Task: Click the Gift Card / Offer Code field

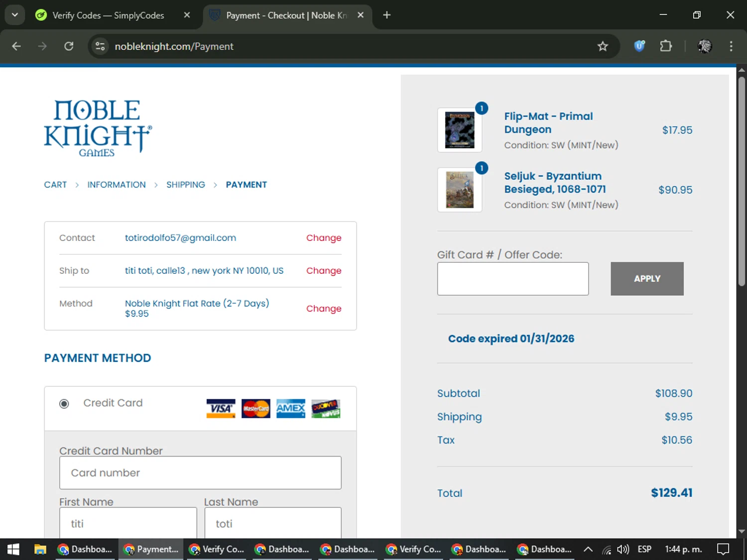Action: (513, 279)
